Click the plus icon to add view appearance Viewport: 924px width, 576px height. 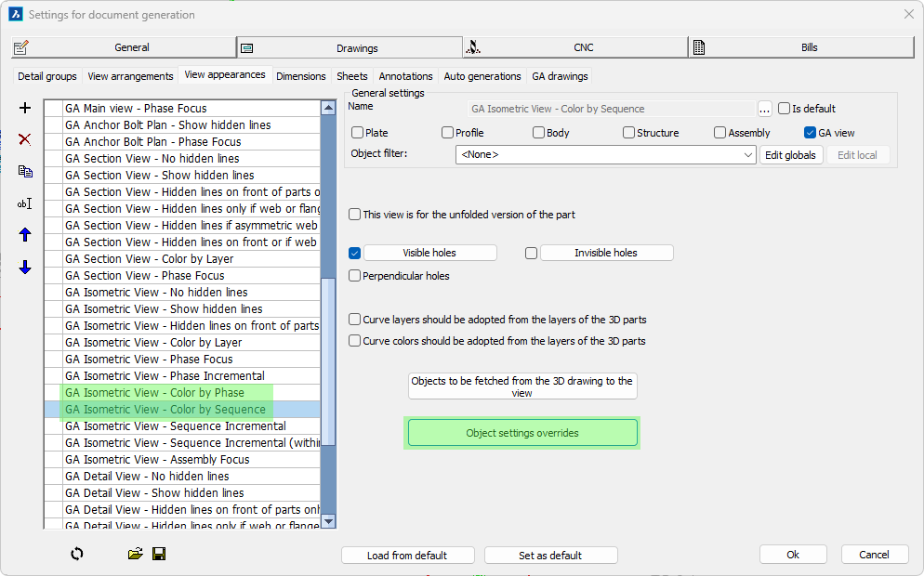pyautogui.click(x=25, y=109)
